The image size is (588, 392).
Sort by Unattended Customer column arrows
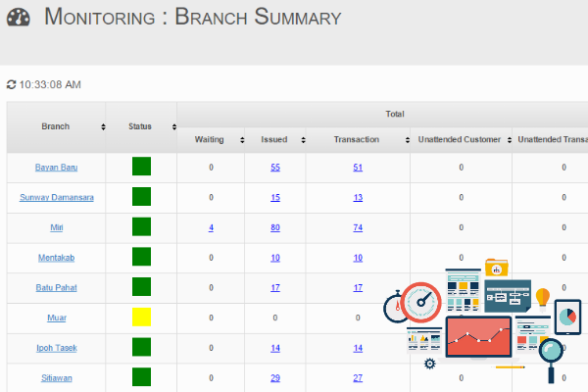point(509,140)
